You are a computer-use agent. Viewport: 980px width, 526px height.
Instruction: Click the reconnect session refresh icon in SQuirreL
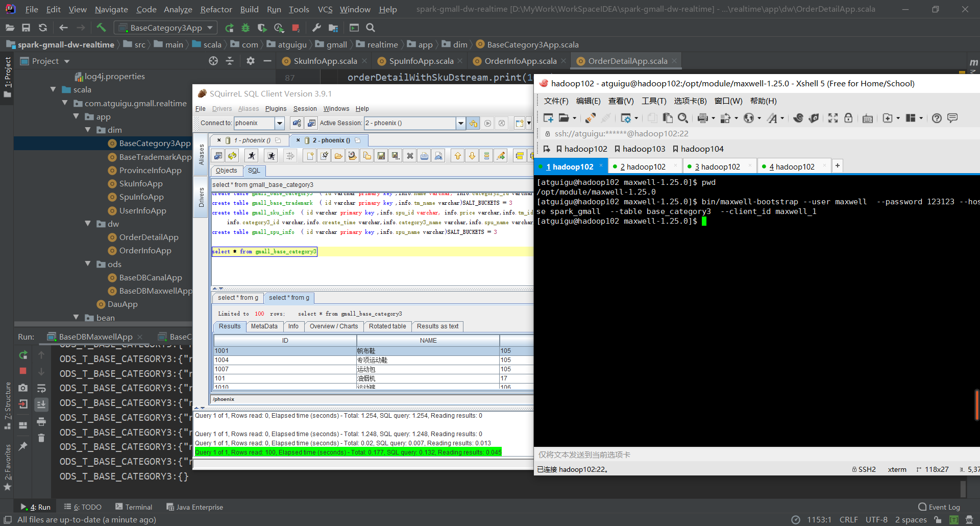[232, 156]
